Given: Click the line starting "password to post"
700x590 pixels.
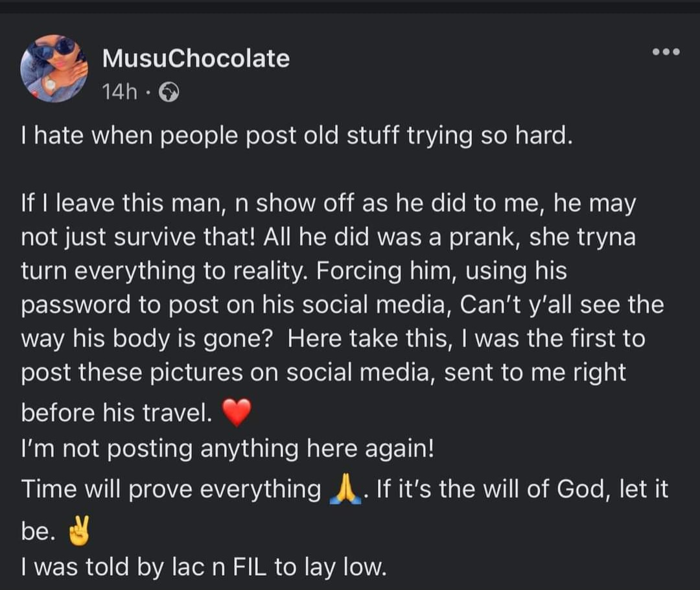Looking at the screenshot, I should click(342, 305).
